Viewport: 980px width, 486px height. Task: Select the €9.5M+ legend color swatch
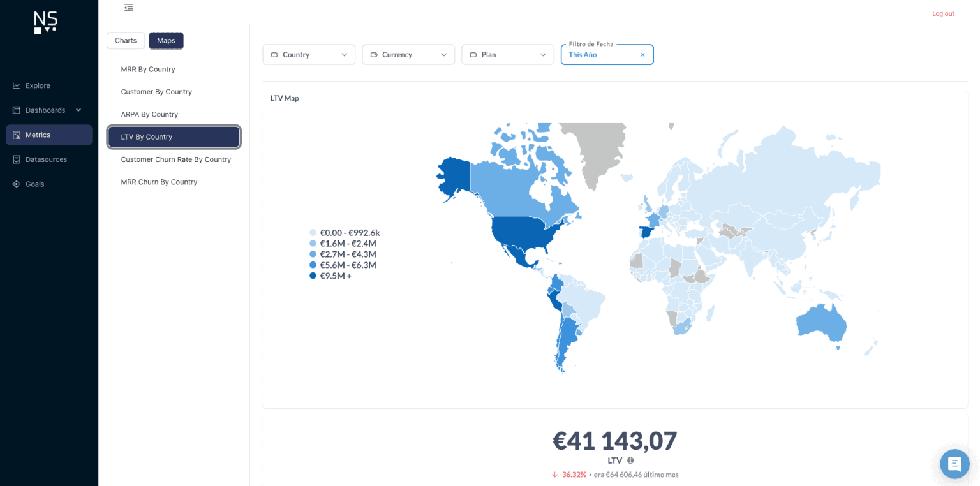(312, 276)
